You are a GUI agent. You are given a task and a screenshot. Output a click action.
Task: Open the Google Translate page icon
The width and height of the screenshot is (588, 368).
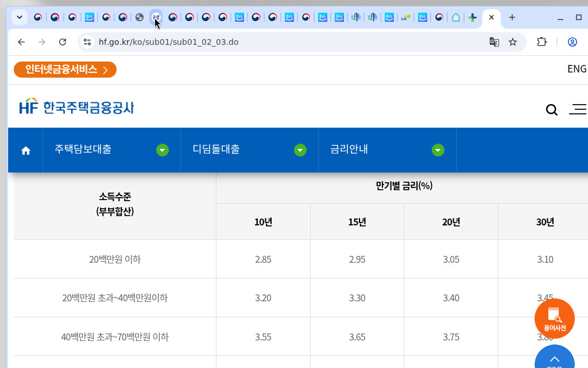[494, 42]
